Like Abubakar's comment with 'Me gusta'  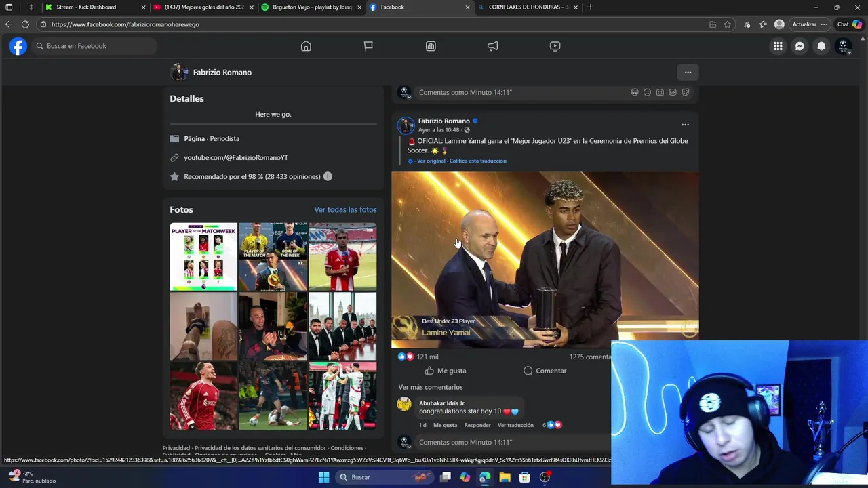(x=445, y=425)
